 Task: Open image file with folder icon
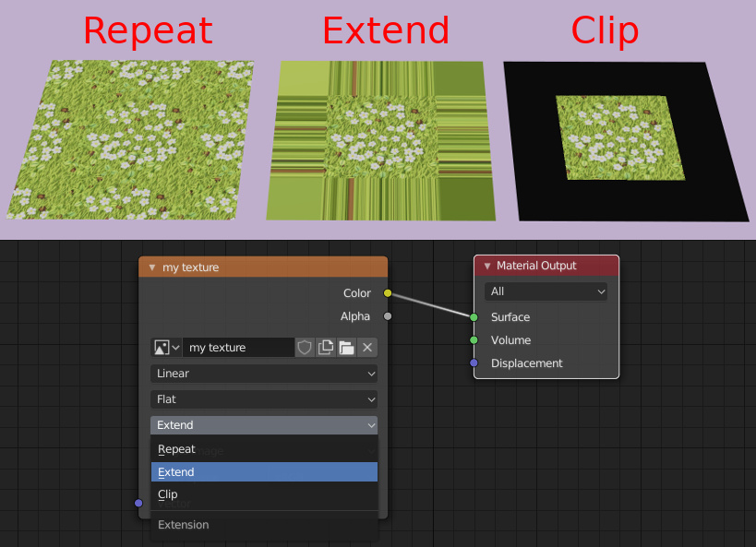tap(346, 348)
